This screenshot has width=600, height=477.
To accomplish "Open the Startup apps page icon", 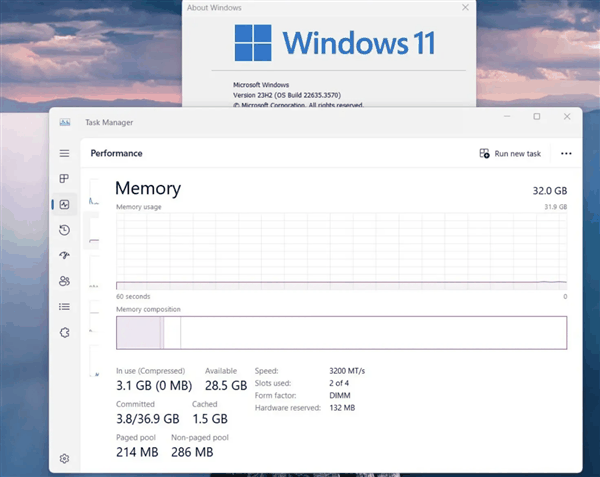I will [64, 255].
